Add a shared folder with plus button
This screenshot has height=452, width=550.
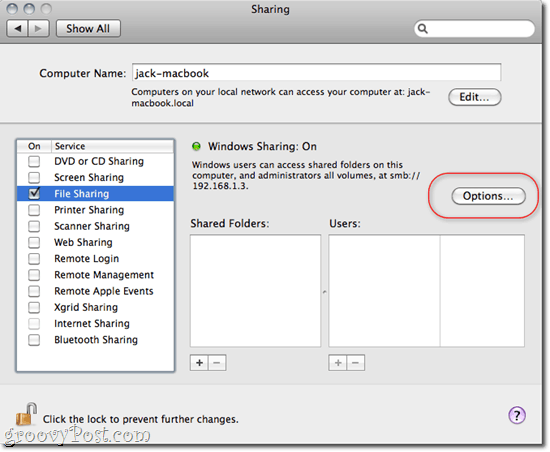click(199, 363)
